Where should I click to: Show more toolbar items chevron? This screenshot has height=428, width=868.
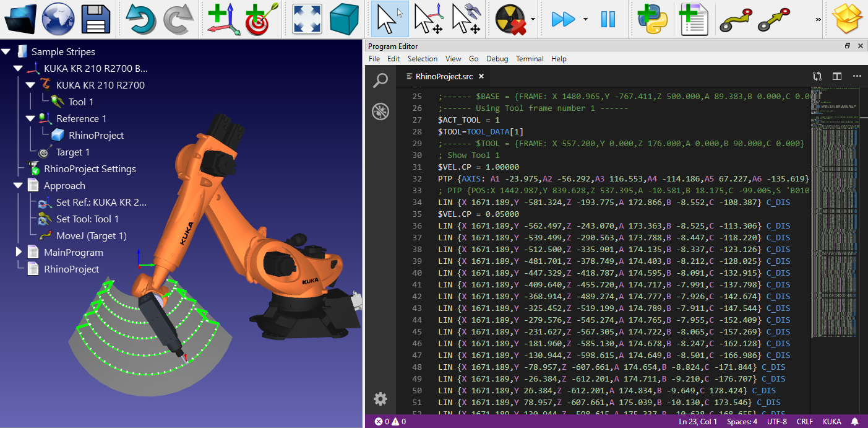click(x=818, y=19)
